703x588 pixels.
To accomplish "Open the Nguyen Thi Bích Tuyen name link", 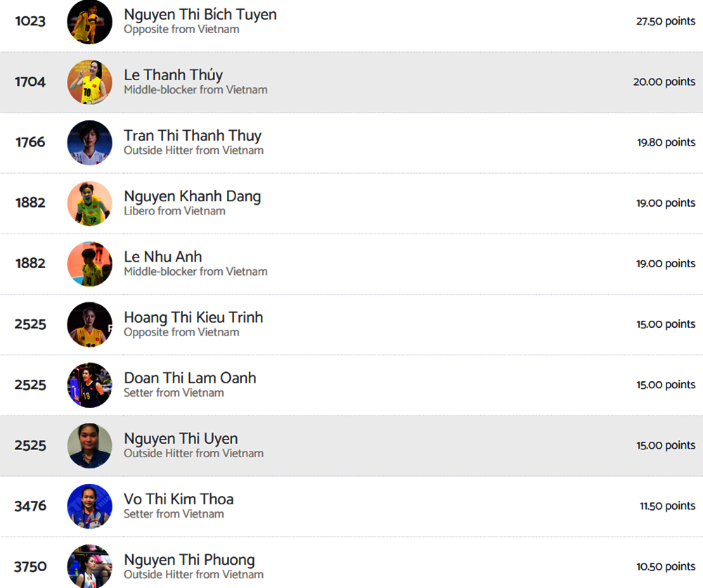I will (x=200, y=15).
